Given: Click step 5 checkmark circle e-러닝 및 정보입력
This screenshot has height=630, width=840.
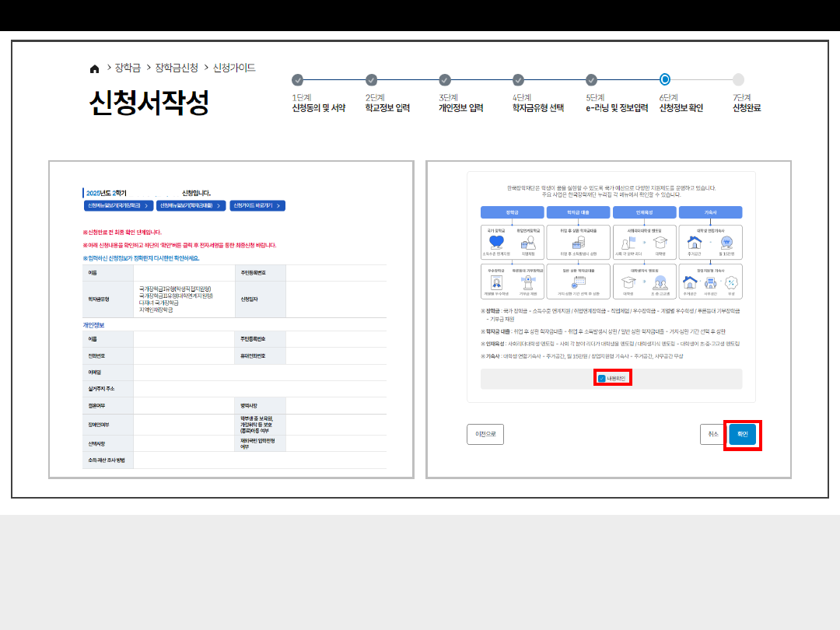Looking at the screenshot, I should [591, 79].
